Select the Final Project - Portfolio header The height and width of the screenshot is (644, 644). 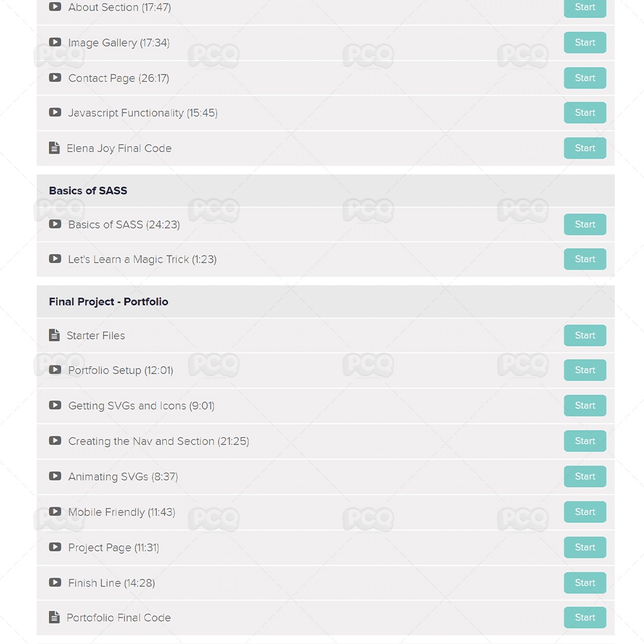coord(108,301)
